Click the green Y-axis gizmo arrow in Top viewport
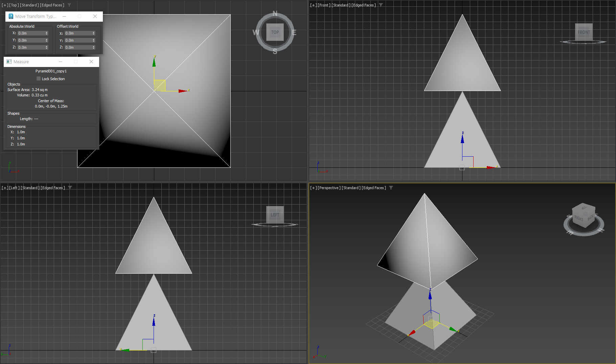Viewport: 616px width, 364px height. pos(154,62)
